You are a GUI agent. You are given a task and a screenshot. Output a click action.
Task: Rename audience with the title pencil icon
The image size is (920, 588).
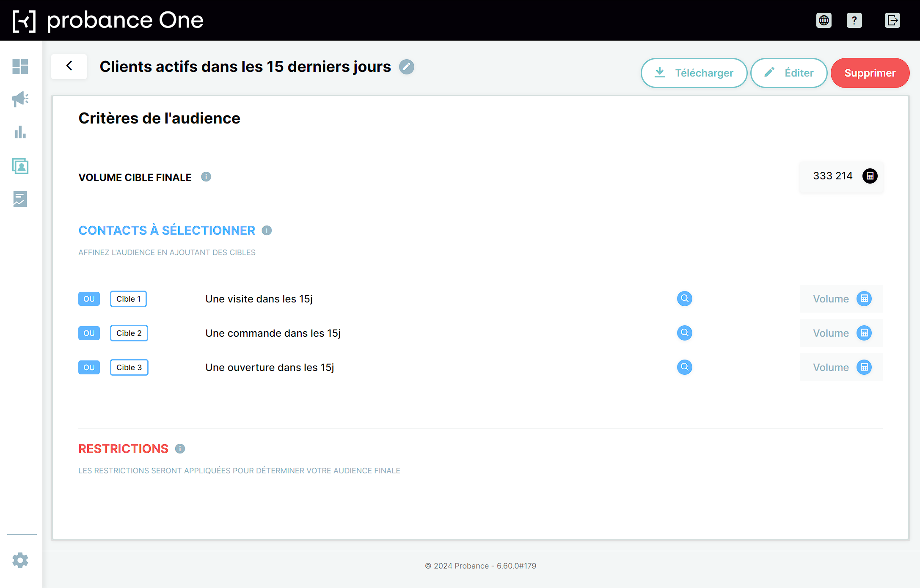pos(407,67)
